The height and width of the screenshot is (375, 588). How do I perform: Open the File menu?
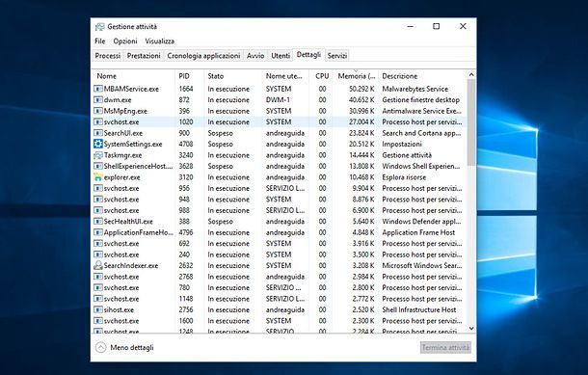99,41
